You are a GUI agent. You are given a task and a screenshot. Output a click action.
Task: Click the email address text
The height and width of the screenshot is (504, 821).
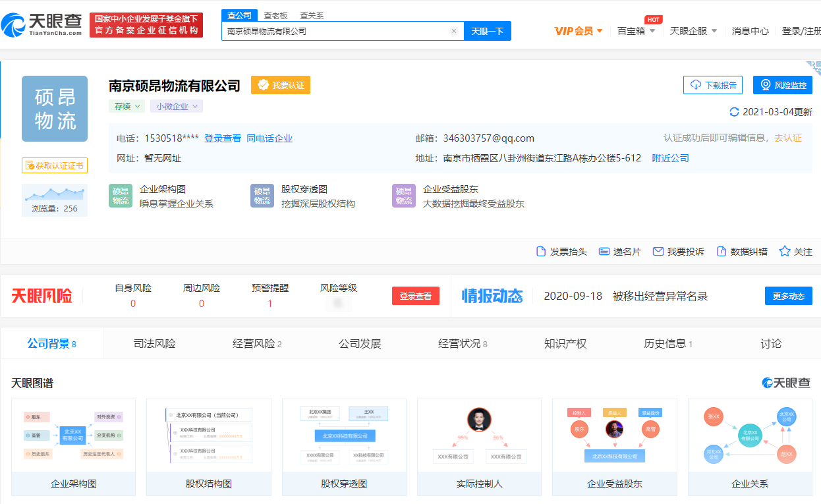click(x=489, y=138)
